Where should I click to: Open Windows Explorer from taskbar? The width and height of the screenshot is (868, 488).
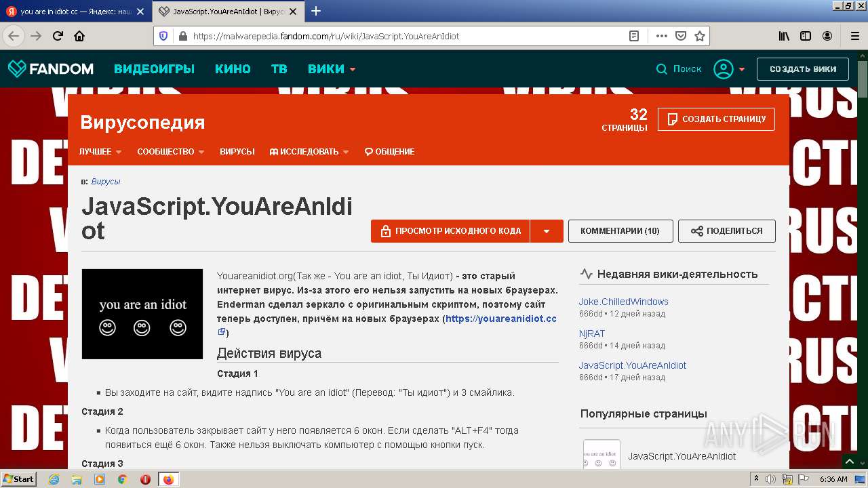click(77, 479)
